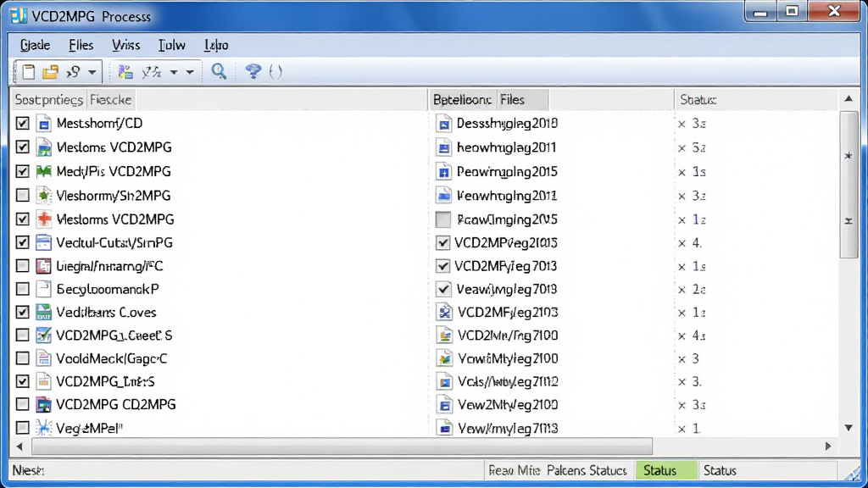Uncheck the Mestshomf/CD checkbox

coord(22,124)
